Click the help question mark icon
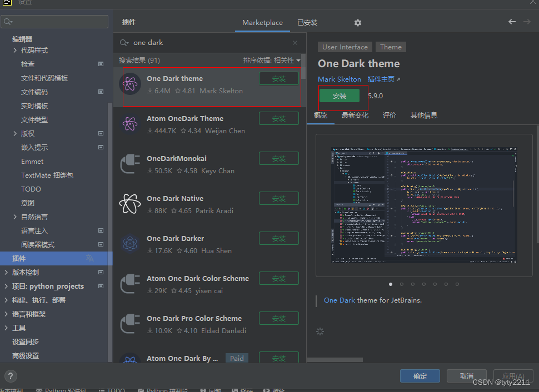 click(11, 376)
